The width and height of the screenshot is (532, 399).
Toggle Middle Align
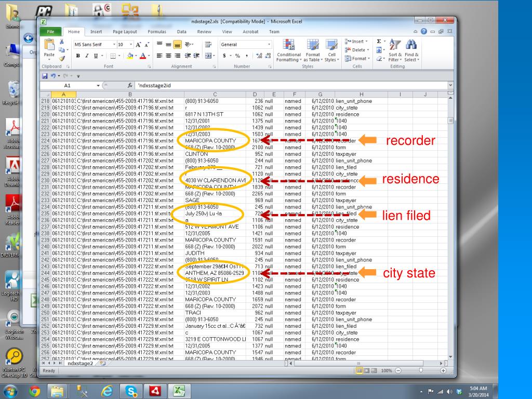coord(168,45)
